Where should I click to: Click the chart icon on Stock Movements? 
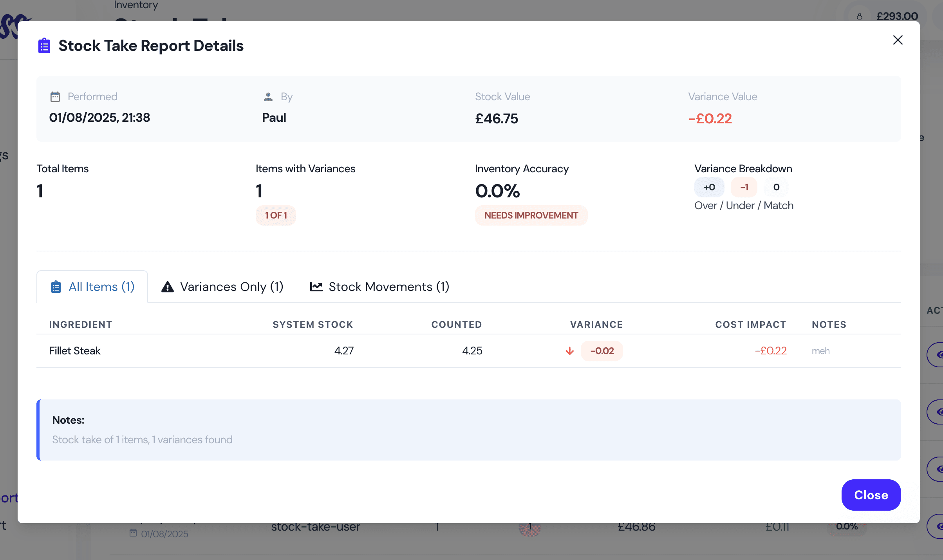[x=316, y=287]
